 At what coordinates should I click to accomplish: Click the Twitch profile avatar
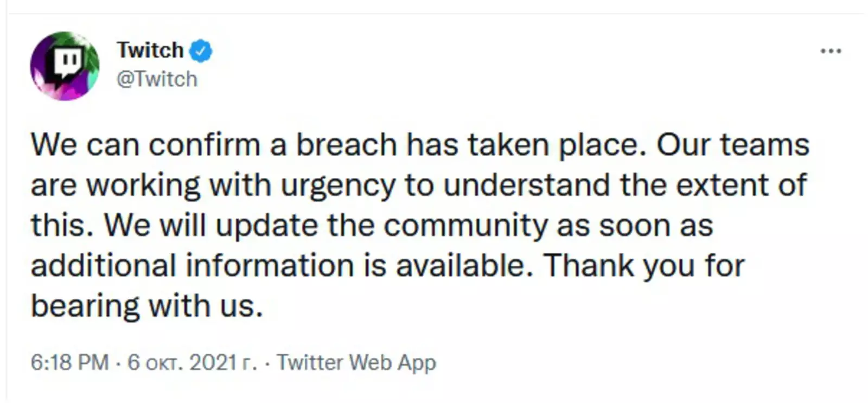(x=65, y=66)
